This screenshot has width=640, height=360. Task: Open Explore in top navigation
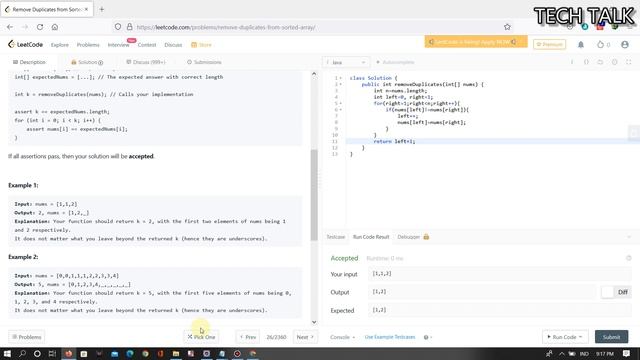60,44
